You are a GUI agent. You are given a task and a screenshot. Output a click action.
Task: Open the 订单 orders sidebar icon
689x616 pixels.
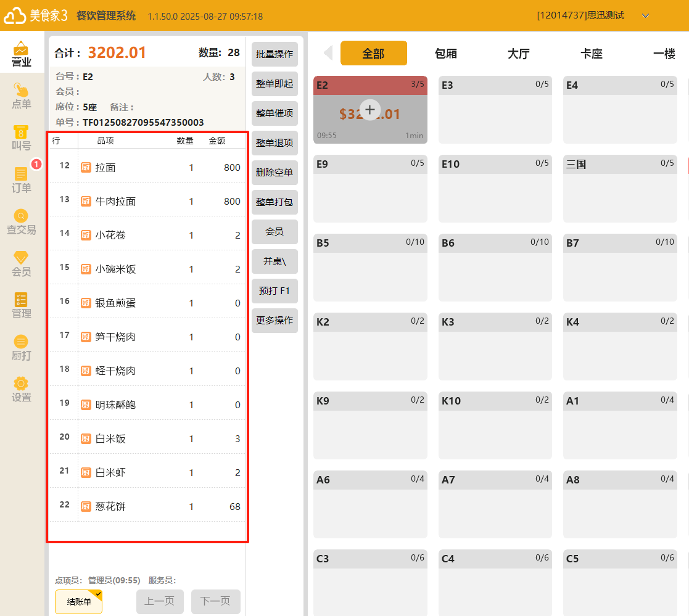(22, 180)
